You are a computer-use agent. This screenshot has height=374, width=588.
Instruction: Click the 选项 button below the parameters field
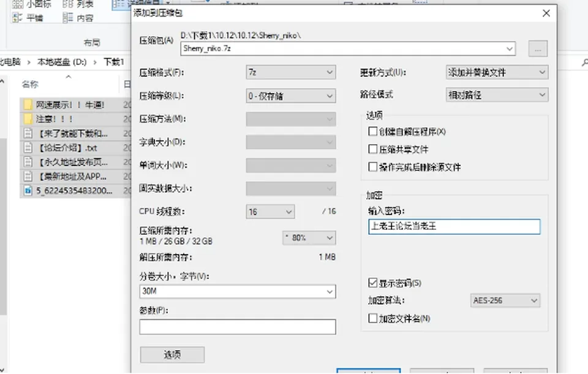pyautogui.click(x=172, y=354)
